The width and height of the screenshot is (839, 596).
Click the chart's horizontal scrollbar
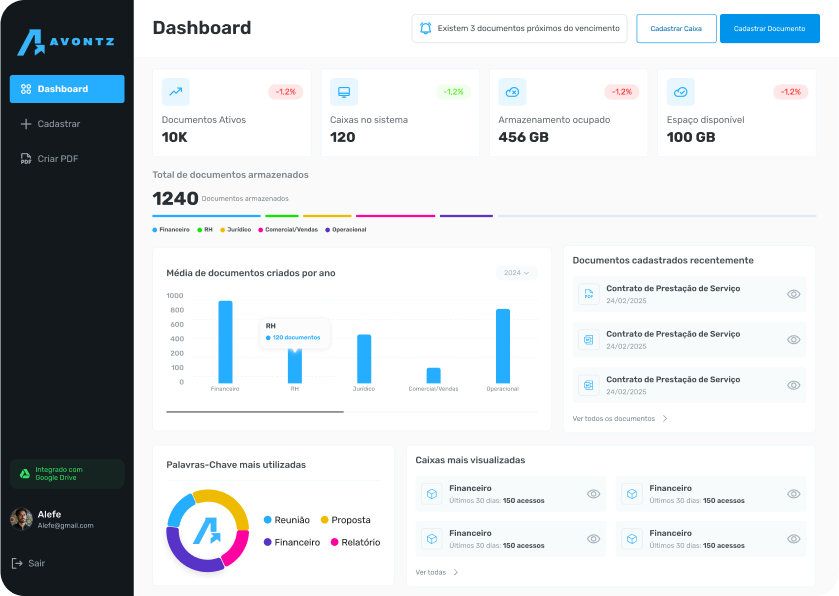click(x=255, y=412)
